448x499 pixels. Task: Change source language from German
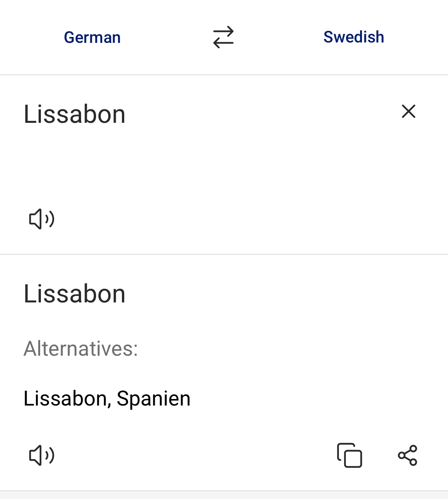92,37
